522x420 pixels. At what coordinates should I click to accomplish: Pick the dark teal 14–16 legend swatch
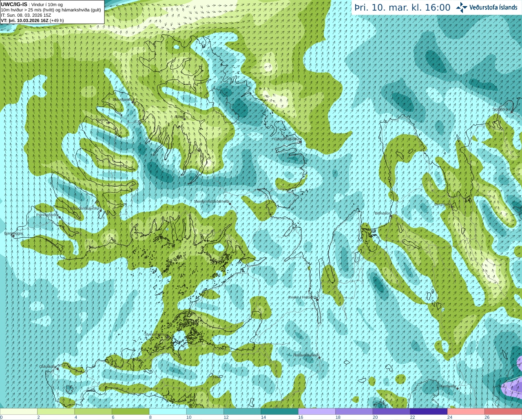(x=280, y=411)
